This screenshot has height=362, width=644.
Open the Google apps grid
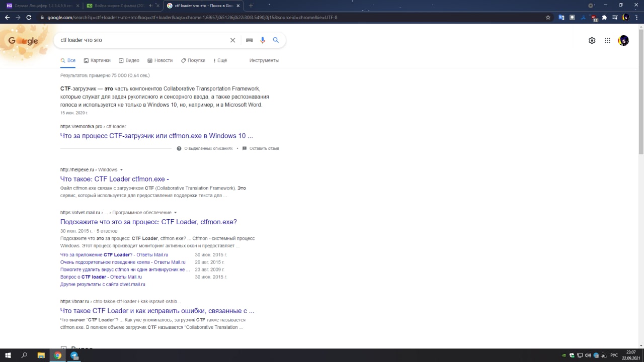(x=607, y=41)
